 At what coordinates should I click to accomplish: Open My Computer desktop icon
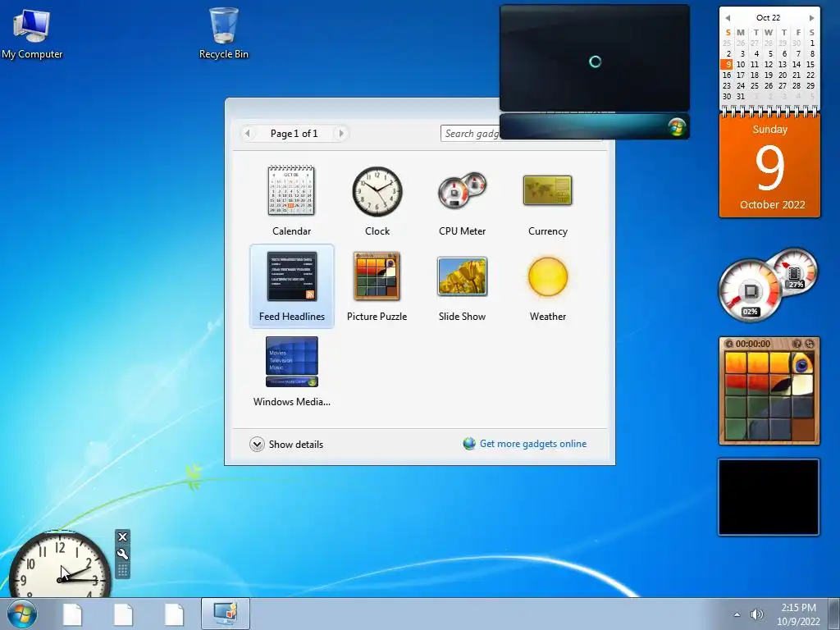coord(32,33)
